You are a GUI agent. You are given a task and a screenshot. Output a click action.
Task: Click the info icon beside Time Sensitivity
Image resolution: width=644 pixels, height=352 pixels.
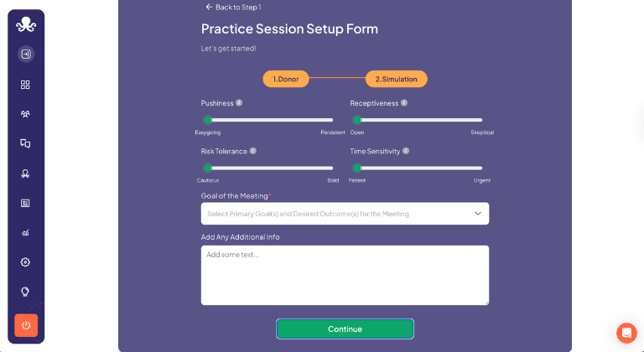pos(406,152)
